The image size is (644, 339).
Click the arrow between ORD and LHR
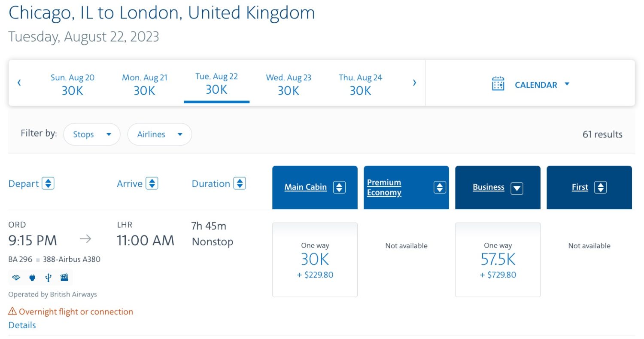click(85, 239)
